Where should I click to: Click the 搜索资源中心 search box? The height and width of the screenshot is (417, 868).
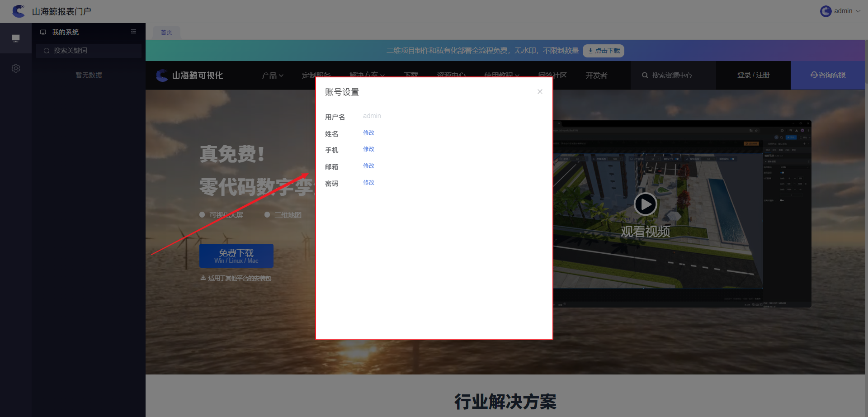click(673, 75)
